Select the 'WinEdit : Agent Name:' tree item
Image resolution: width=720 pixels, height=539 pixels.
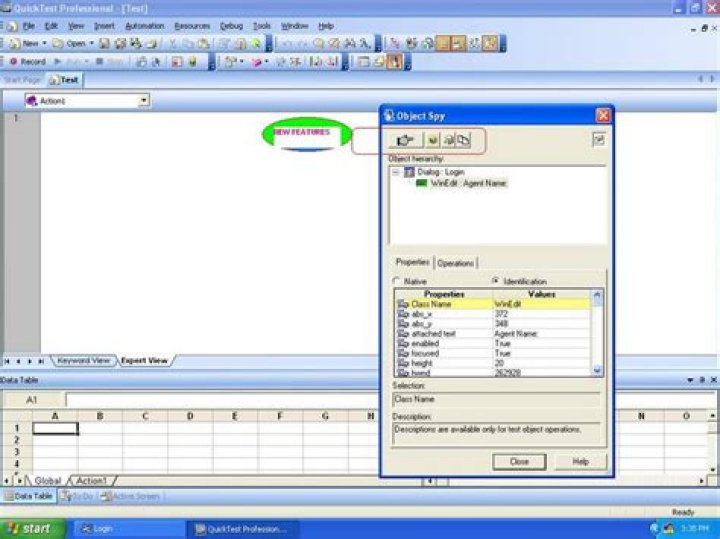click(x=468, y=183)
